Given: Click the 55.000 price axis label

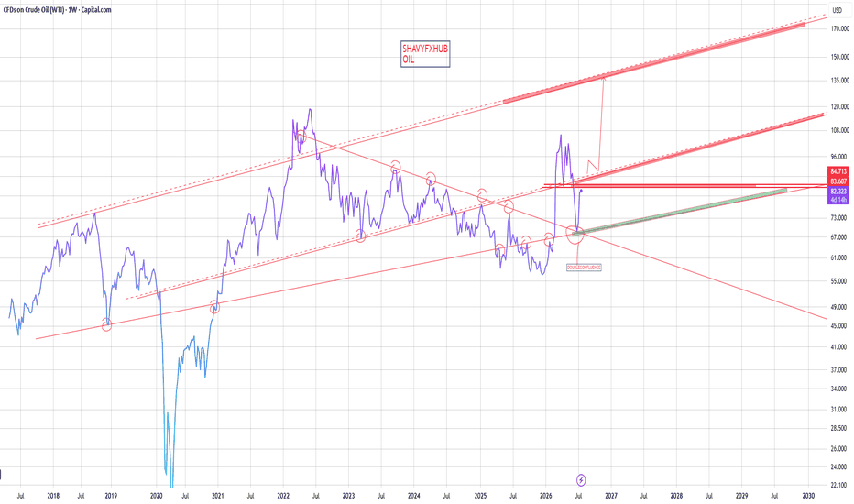Looking at the screenshot, I should pos(840,281).
